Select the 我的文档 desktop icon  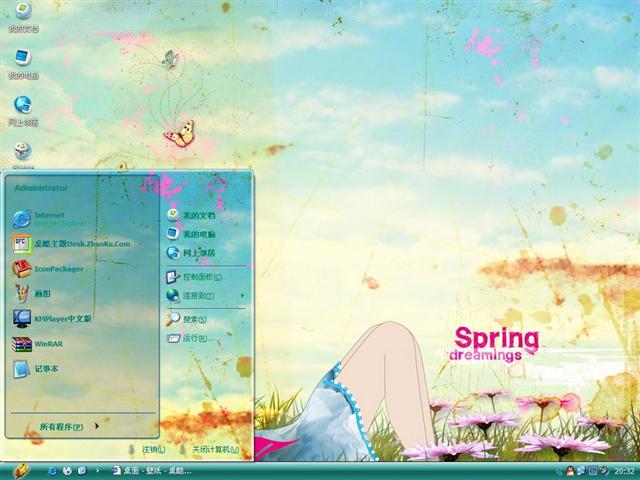point(23,17)
